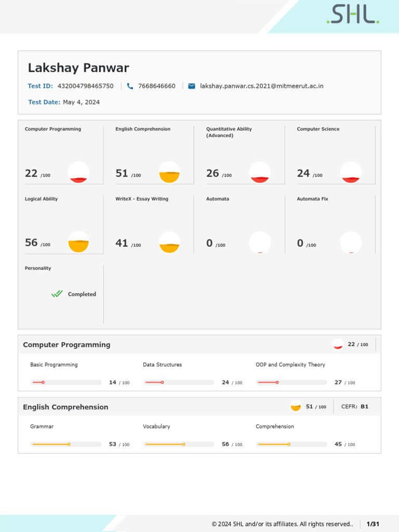Select the English Comprehension section header

[65, 407]
